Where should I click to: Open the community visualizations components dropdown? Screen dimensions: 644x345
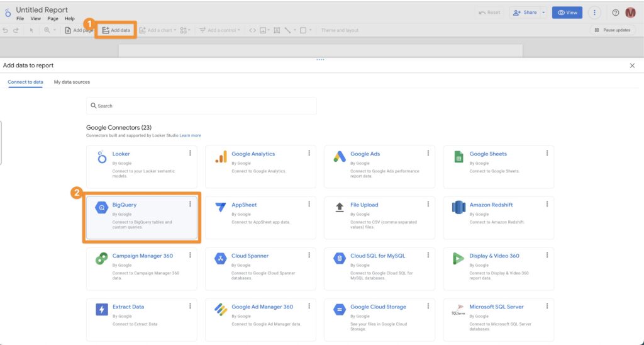pyautogui.click(x=186, y=30)
